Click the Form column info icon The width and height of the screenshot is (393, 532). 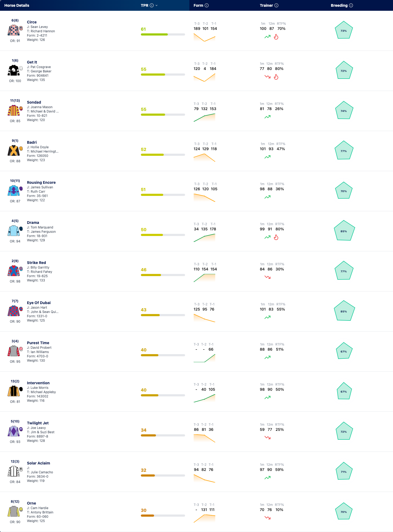(207, 5)
